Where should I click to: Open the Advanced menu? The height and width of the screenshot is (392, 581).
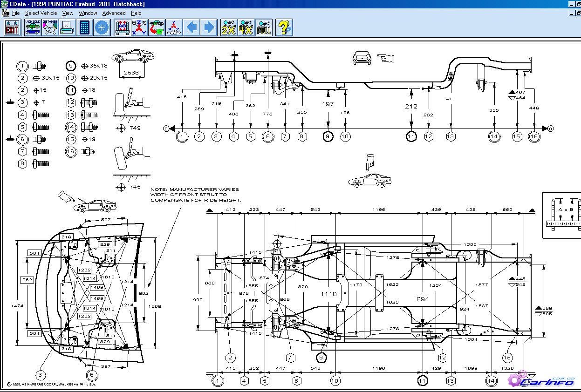point(114,13)
